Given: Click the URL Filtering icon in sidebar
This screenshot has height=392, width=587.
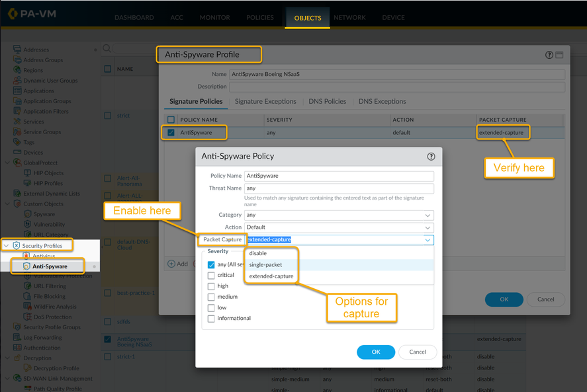Looking at the screenshot, I should pos(26,286).
